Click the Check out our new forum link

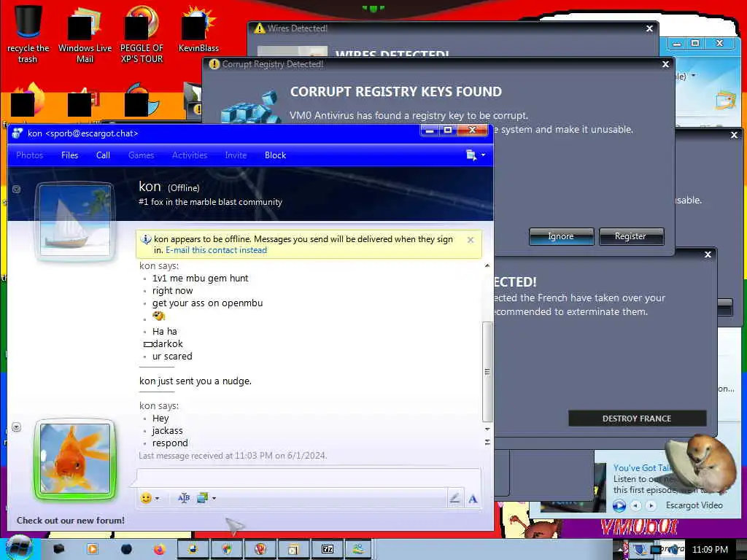(71, 521)
